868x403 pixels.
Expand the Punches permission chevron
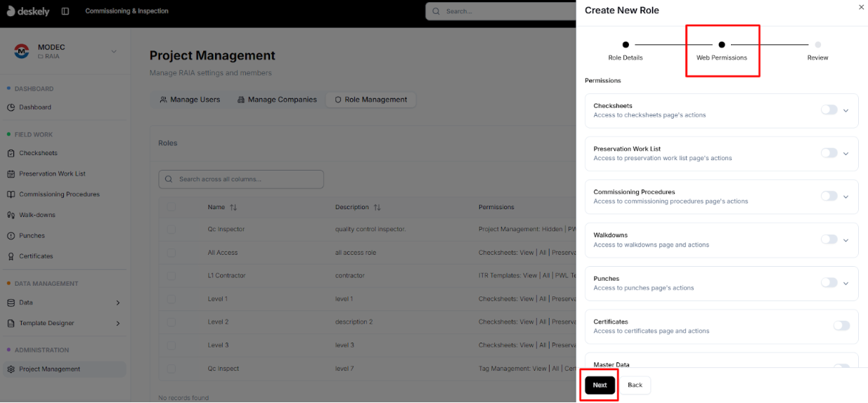click(846, 284)
